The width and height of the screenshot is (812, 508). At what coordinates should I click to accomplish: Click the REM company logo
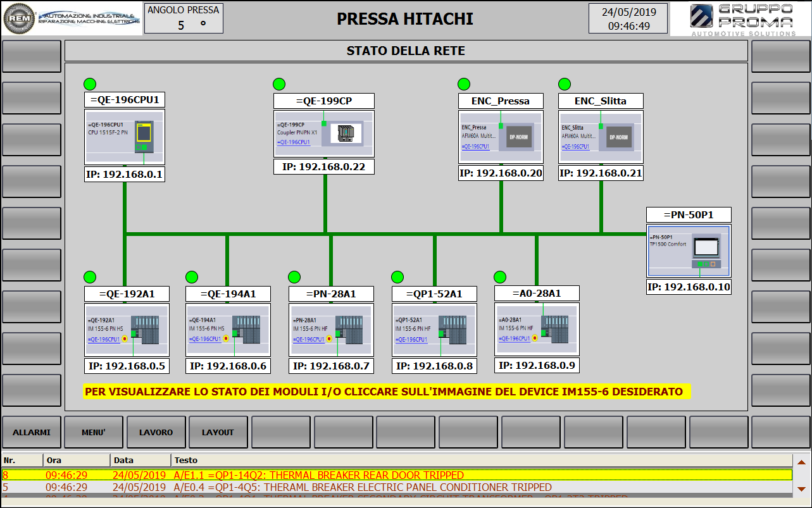point(72,18)
